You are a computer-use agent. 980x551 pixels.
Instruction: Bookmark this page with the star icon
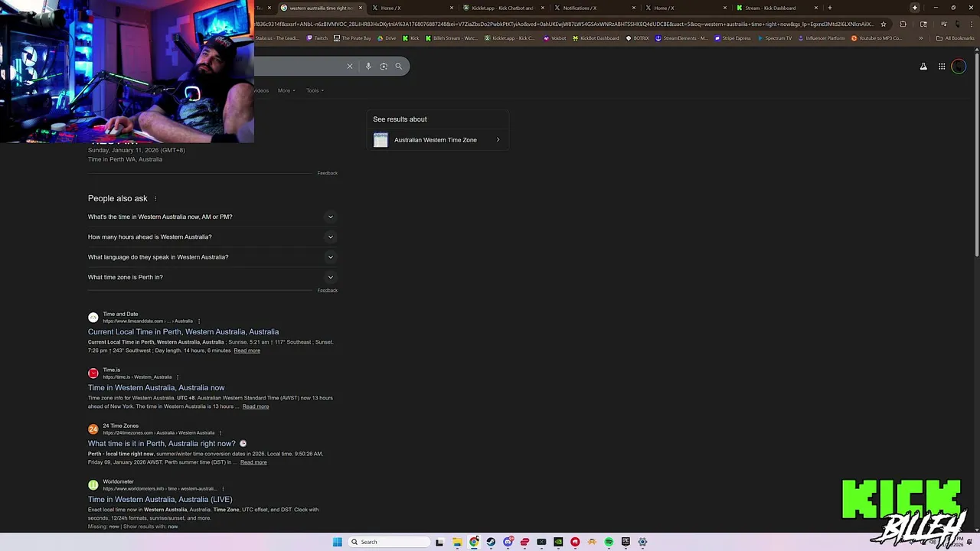[x=884, y=24]
